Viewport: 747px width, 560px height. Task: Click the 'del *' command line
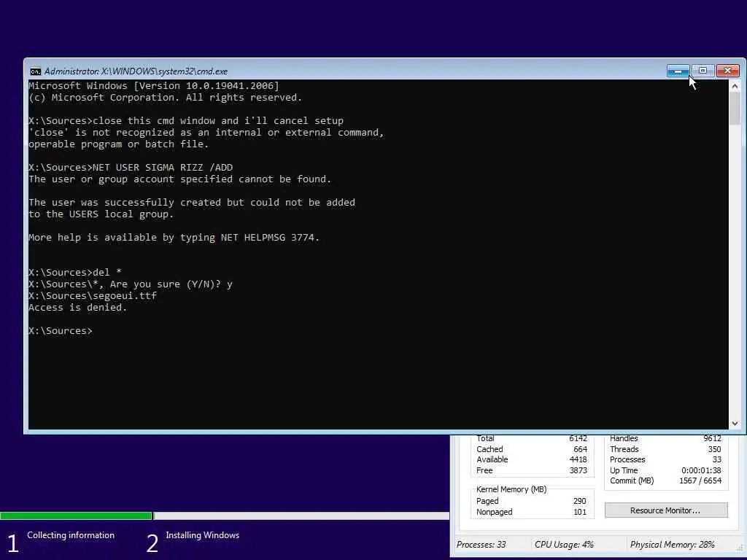(75, 273)
